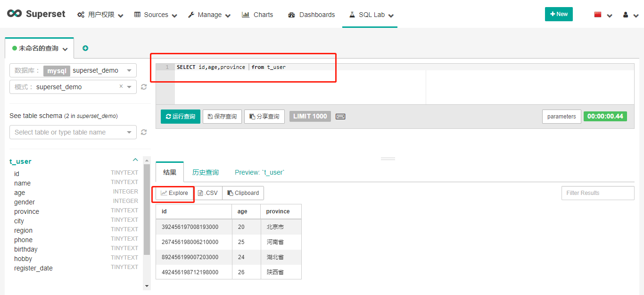This screenshot has height=295, width=644.
Task: Copy results using the Clipboard button
Action: (x=243, y=193)
